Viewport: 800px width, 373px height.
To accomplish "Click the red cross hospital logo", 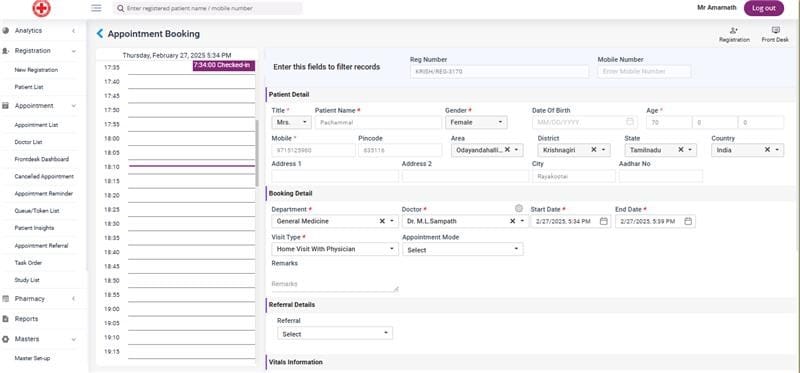I will [41, 8].
